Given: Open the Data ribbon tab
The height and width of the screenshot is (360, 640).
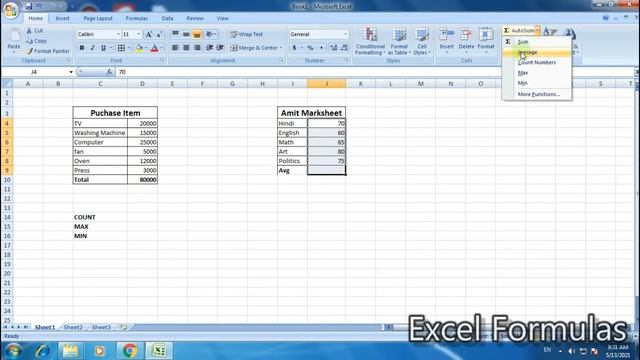Looking at the screenshot, I should coord(167,18).
